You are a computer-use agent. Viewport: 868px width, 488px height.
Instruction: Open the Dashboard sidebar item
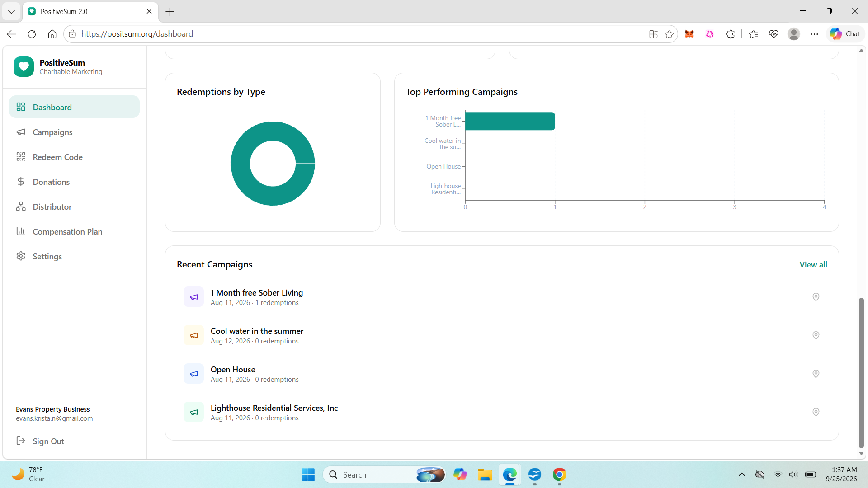(74, 107)
